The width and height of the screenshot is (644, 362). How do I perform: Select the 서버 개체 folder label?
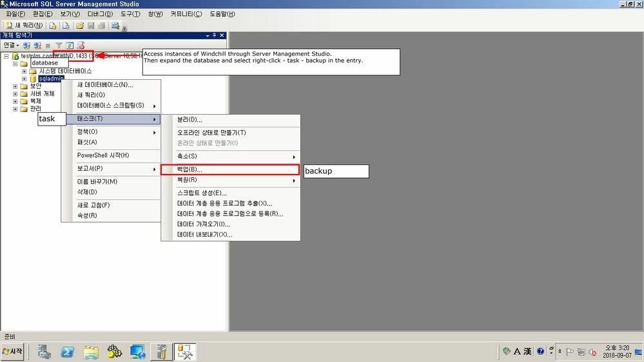(x=43, y=93)
